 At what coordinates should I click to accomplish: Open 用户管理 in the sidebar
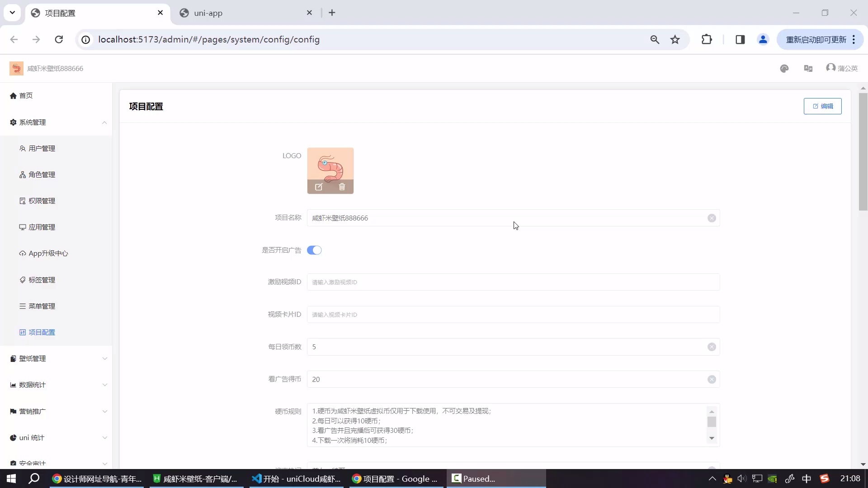click(x=42, y=149)
